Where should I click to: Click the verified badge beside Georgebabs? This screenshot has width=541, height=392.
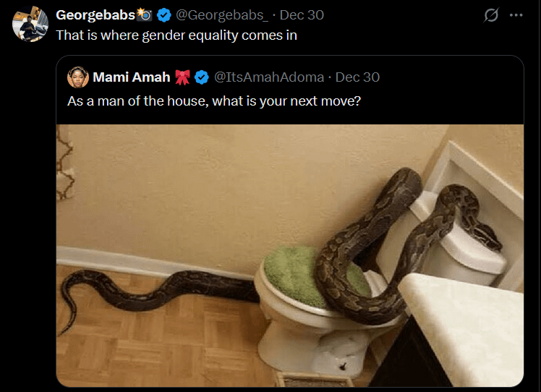pyautogui.click(x=165, y=15)
